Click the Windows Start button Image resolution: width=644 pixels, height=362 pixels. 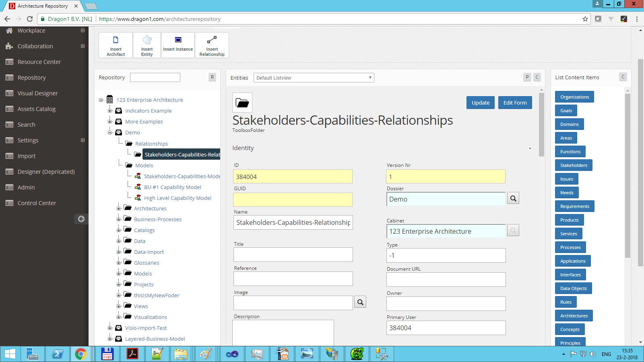pos(10,354)
